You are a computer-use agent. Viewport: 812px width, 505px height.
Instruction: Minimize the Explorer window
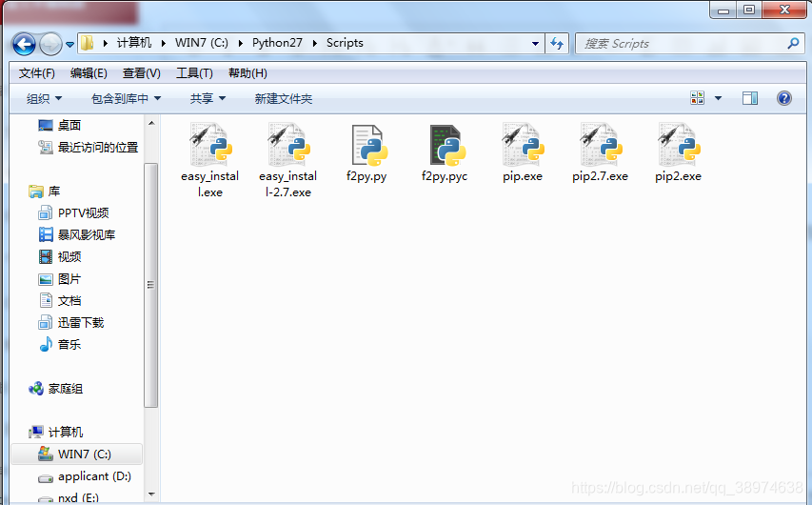click(x=724, y=10)
